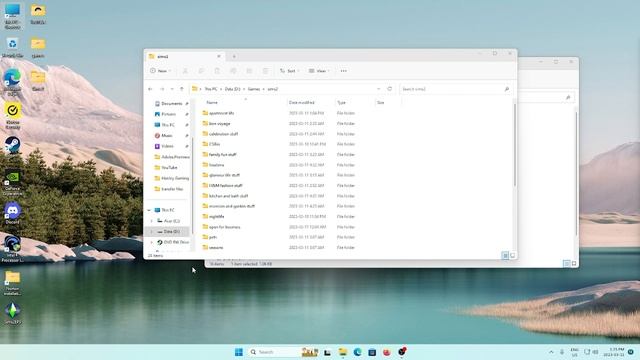Image resolution: width=640 pixels, height=360 pixels.
Task: Launch Microsoft Edge desktop shortcut
Action: 13,82
